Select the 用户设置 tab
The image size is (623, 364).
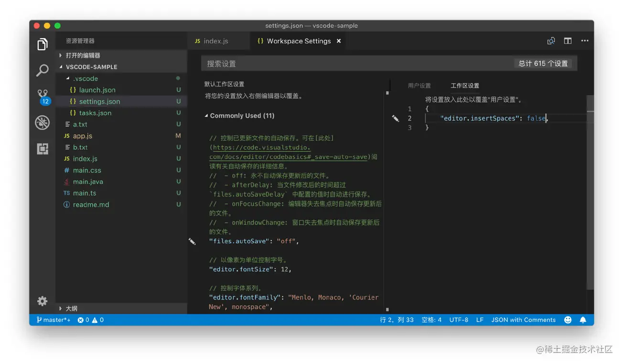tap(419, 86)
